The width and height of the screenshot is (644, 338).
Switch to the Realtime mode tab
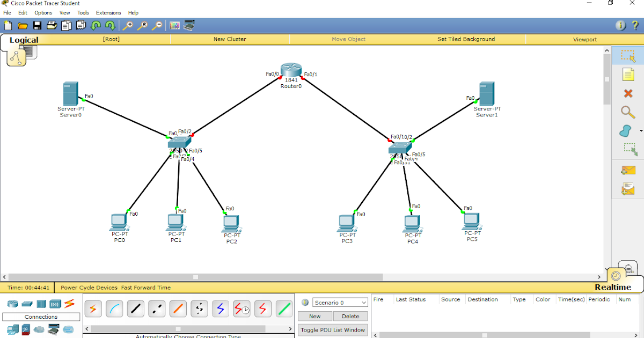click(x=613, y=288)
